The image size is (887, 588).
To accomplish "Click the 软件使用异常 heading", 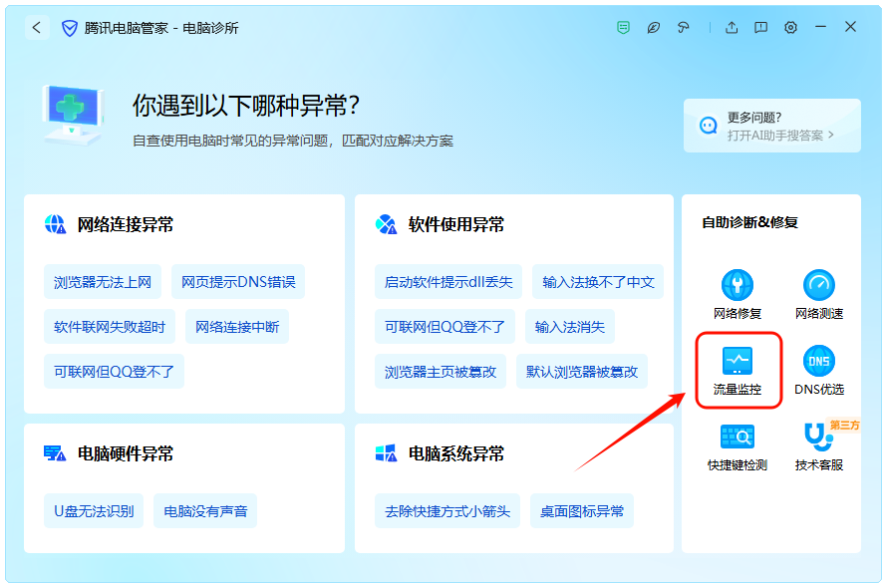I will point(455,224).
